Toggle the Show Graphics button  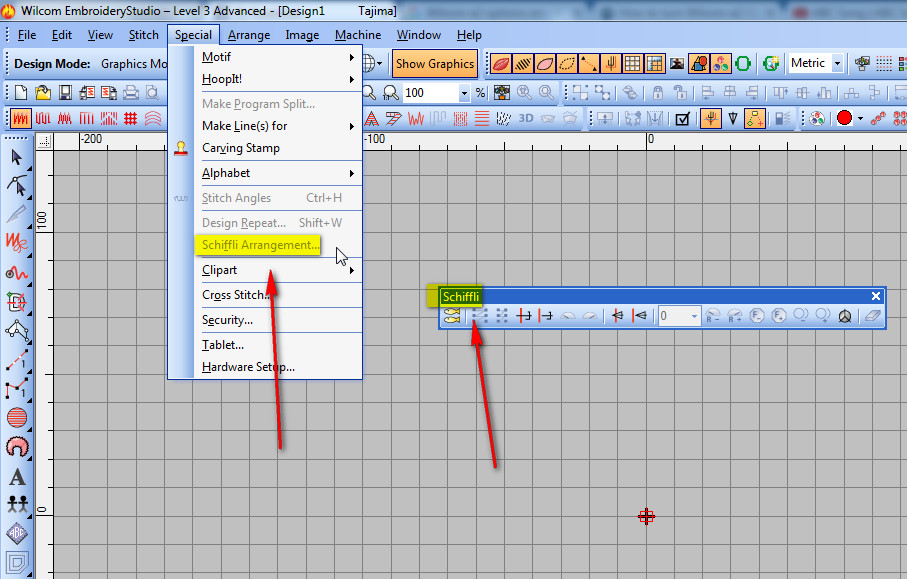(x=434, y=64)
